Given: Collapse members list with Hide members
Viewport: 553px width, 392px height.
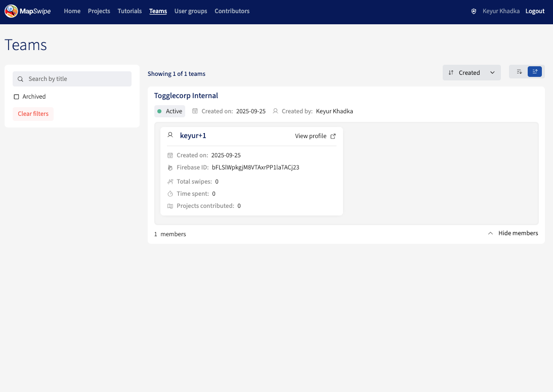Looking at the screenshot, I should click(x=513, y=233).
